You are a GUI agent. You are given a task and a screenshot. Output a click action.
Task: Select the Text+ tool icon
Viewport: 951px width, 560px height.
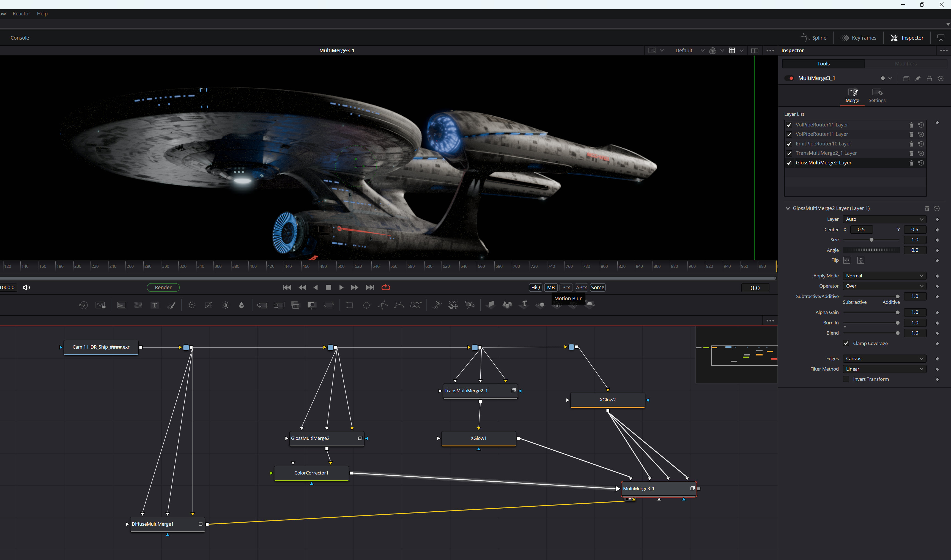point(155,305)
